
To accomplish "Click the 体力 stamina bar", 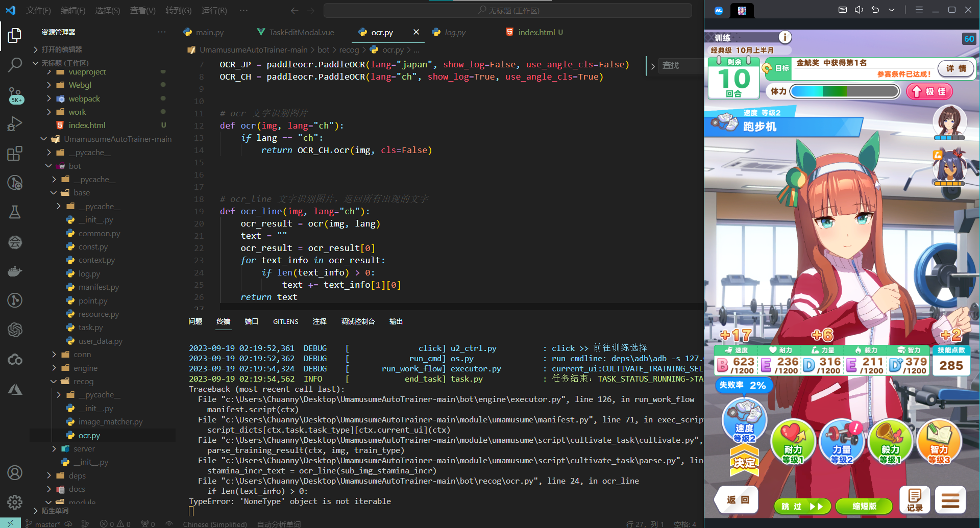I will point(845,91).
